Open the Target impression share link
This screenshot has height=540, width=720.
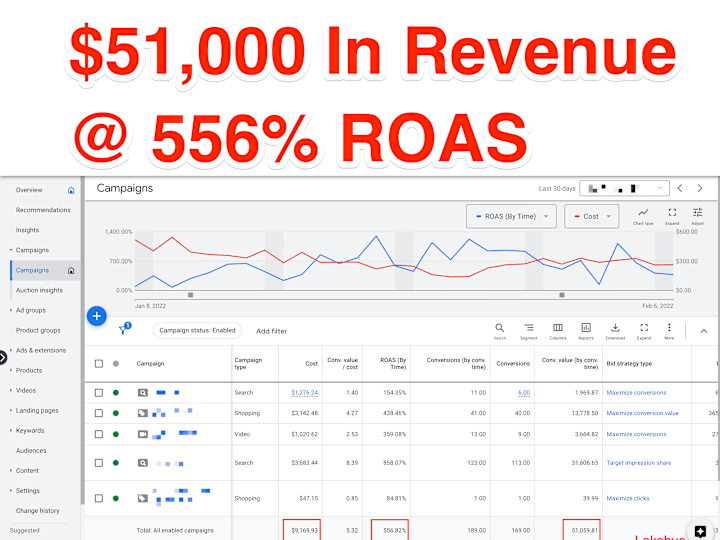click(639, 463)
